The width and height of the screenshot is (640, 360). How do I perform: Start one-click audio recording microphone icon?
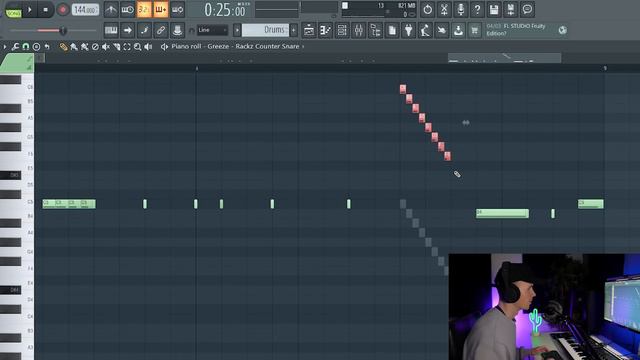tap(460, 9)
